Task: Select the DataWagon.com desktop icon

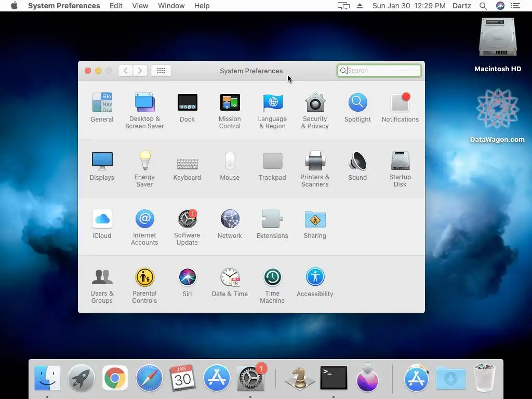Action: (x=497, y=116)
